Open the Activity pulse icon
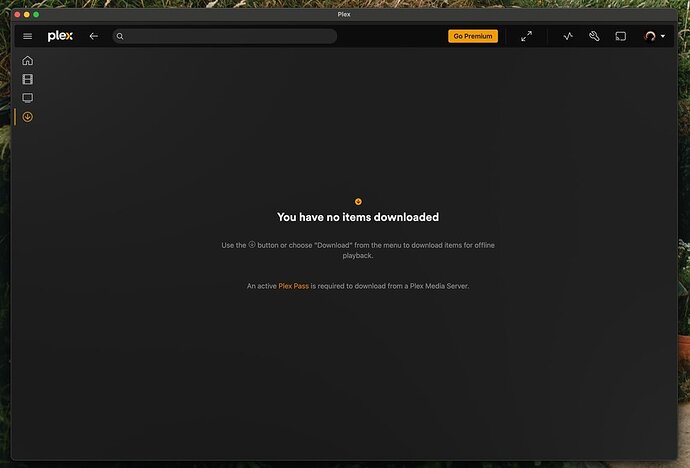The height and width of the screenshot is (468, 690). pyautogui.click(x=568, y=36)
